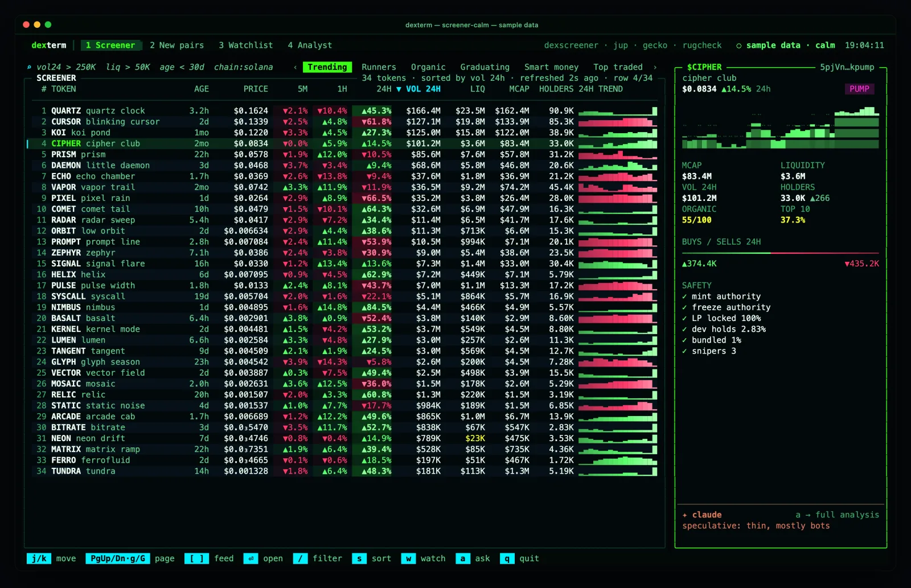The width and height of the screenshot is (911, 588).
Task: Click the filter query vol24 > 250K
Action: point(66,67)
